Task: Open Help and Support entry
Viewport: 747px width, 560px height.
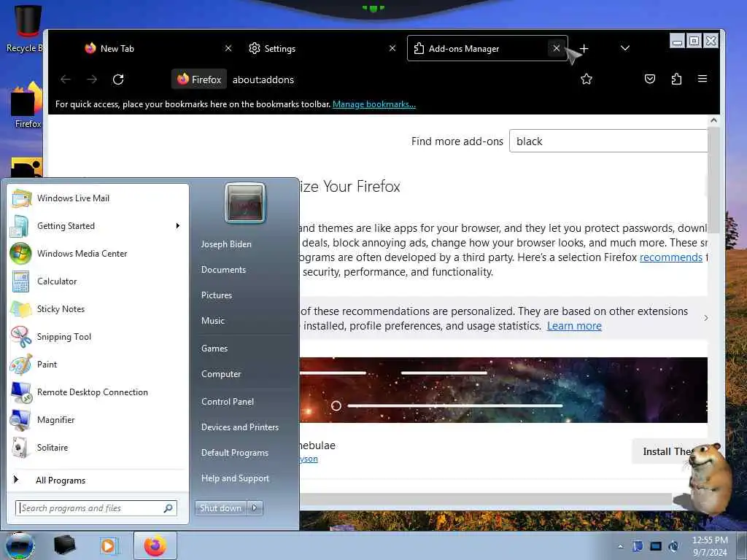Action: [x=236, y=478]
